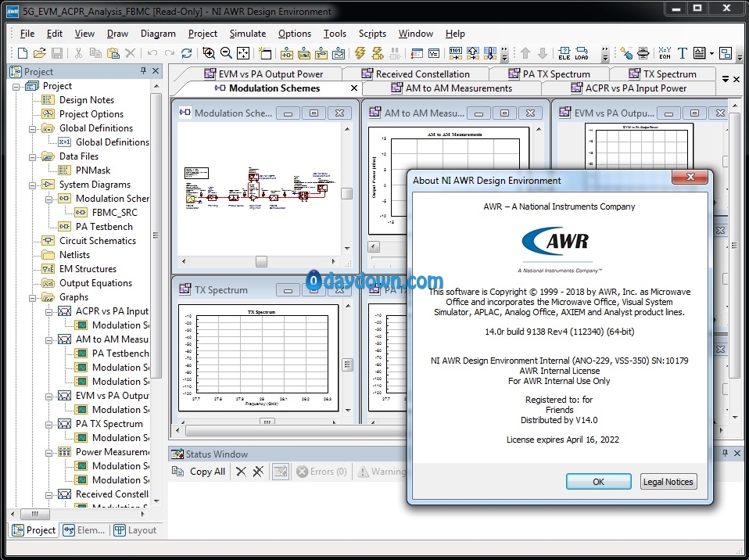Click the Redo arrow icon
Viewport: 749px width, 560px height.
[x=169, y=53]
